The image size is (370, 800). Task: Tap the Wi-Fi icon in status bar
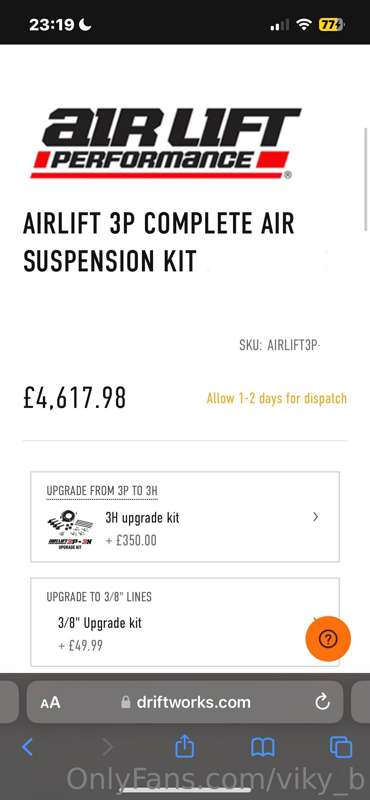tap(304, 24)
